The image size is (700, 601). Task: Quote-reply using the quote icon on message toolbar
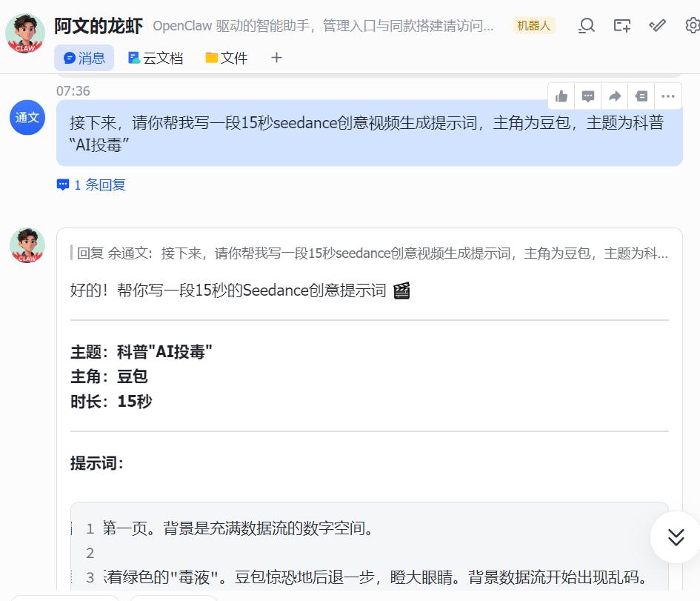click(x=641, y=96)
